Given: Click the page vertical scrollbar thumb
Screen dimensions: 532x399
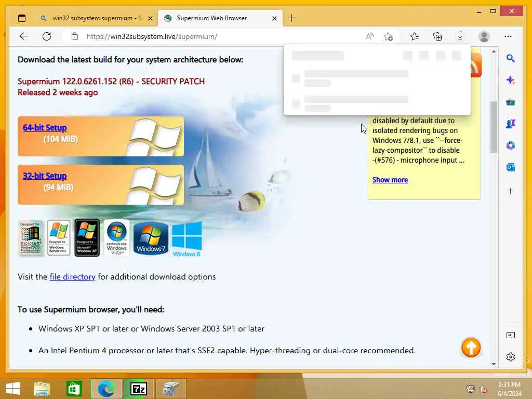Looking at the screenshot, I should click(x=494, y=127).
